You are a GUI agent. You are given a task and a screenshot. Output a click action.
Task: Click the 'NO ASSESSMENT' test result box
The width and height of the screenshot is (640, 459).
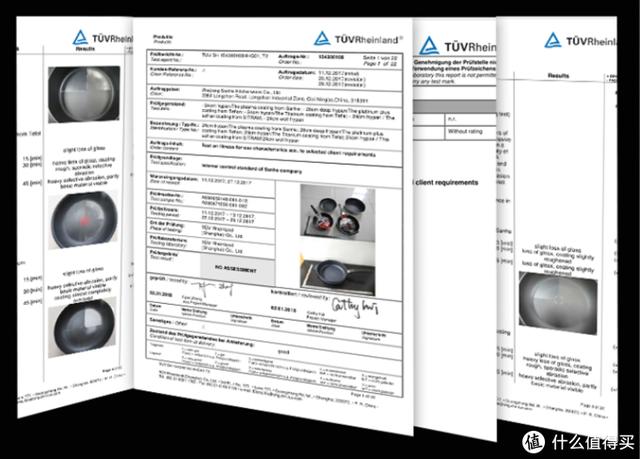click(x=237, y=269)
